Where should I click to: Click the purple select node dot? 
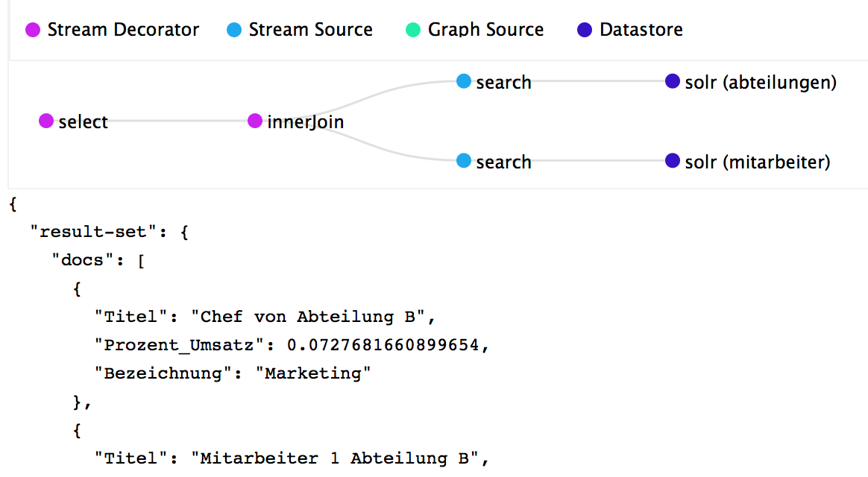tap(46, 121)
